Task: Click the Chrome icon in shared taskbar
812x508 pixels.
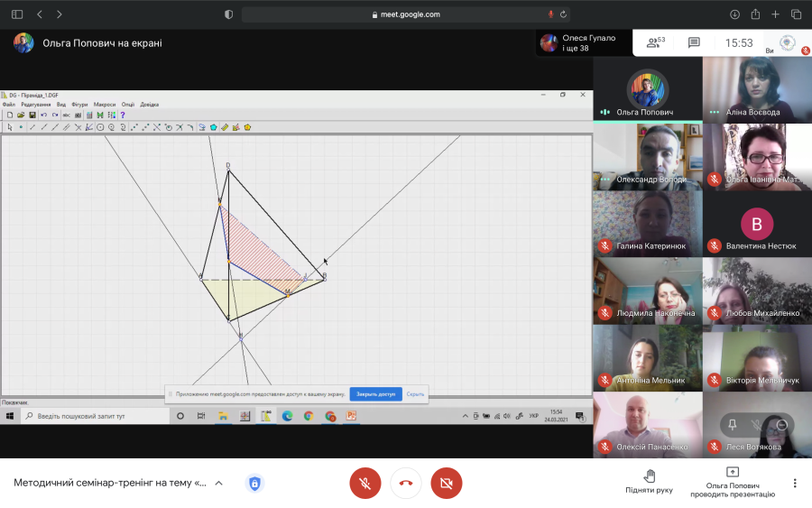Action: 309,416
